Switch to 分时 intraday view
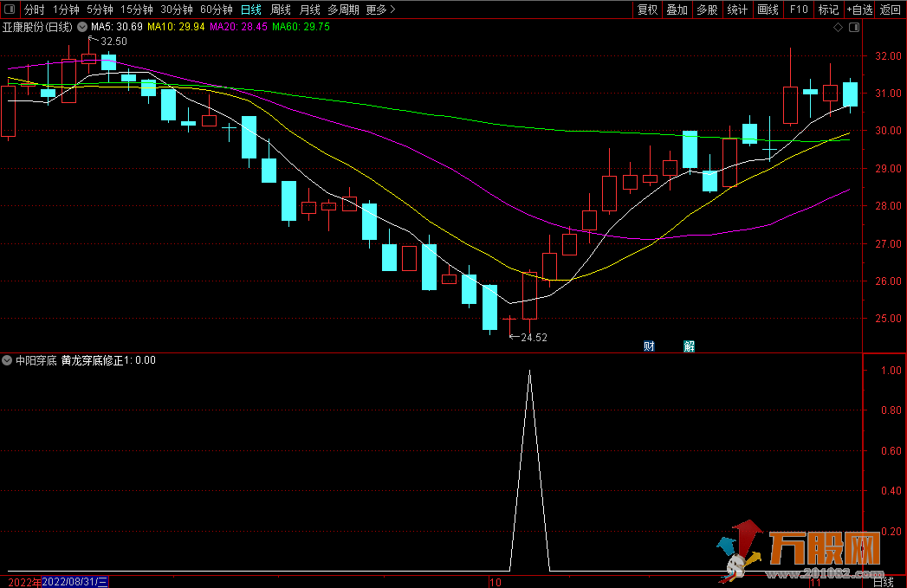The image size is (907, 588). click(x=34, y=10)
